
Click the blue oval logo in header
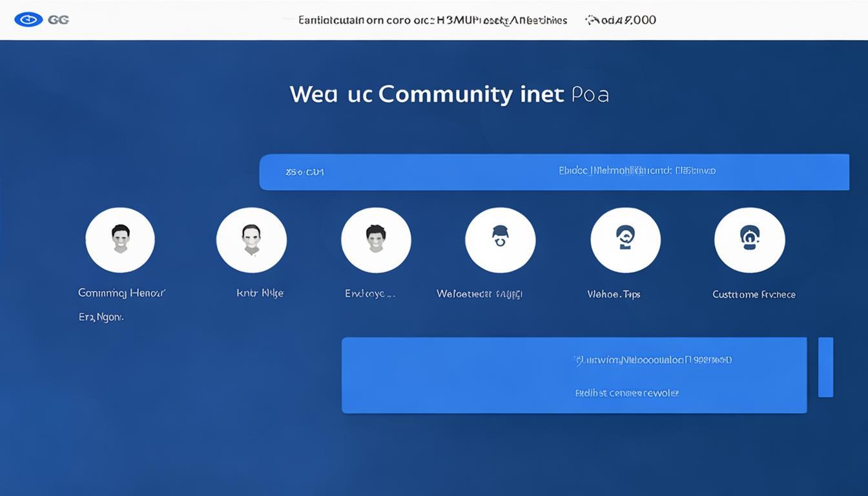[28, 20]
